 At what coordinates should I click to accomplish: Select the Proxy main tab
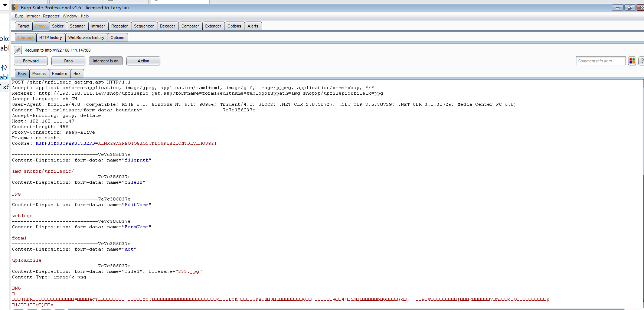point(40,26)
